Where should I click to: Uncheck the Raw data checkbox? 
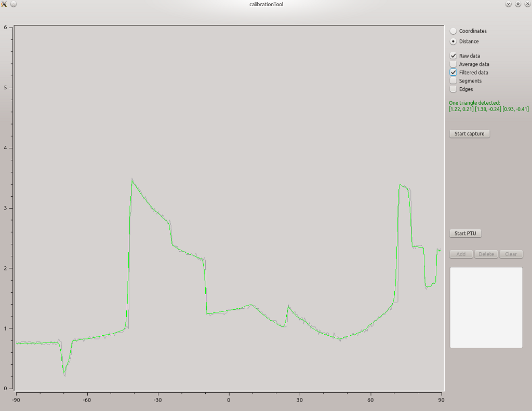[454, 56]
